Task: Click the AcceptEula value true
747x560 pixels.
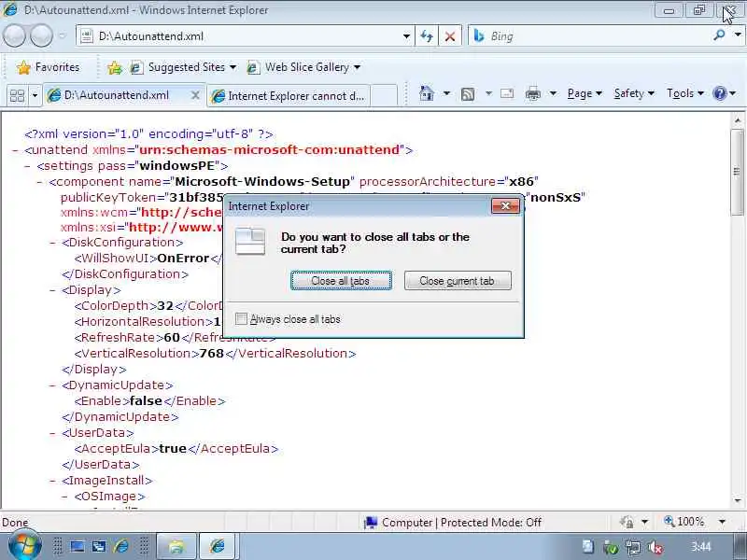Action: click(x=173, y=449)
